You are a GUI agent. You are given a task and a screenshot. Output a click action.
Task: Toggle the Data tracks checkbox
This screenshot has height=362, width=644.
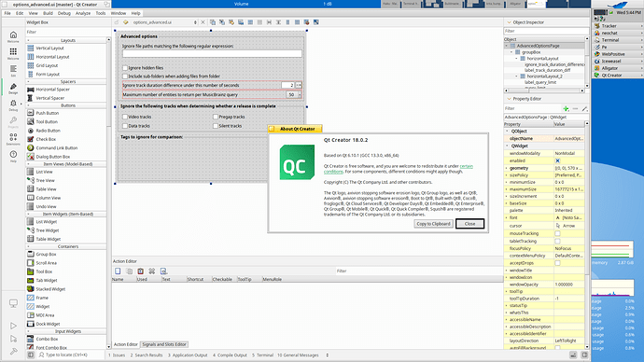click(125, 126)
